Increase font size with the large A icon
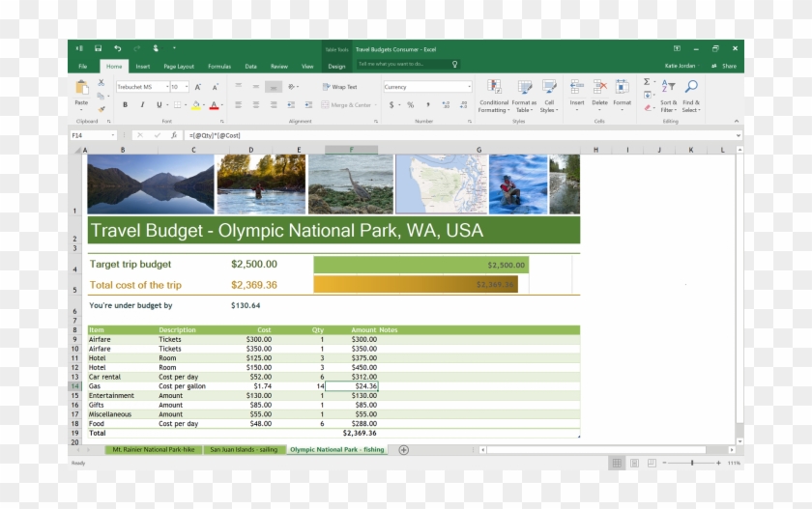Screen dimensions: 812x509 [198, 87]
